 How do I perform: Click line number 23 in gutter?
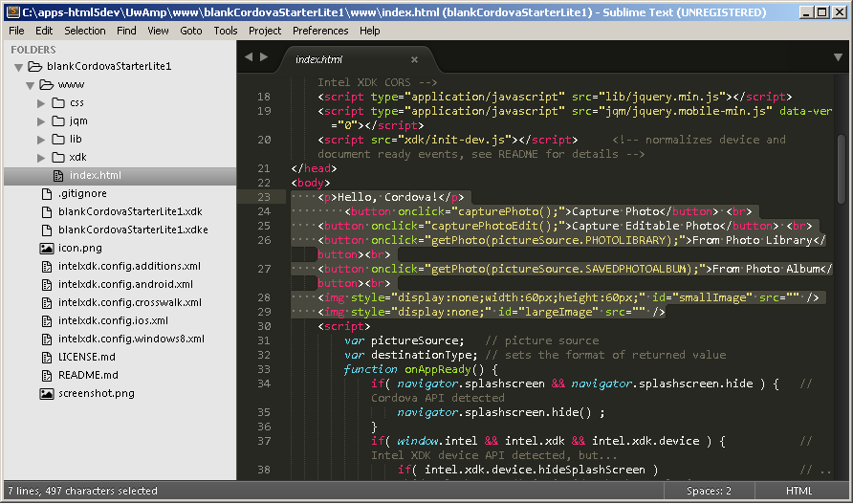coord(264,197)
